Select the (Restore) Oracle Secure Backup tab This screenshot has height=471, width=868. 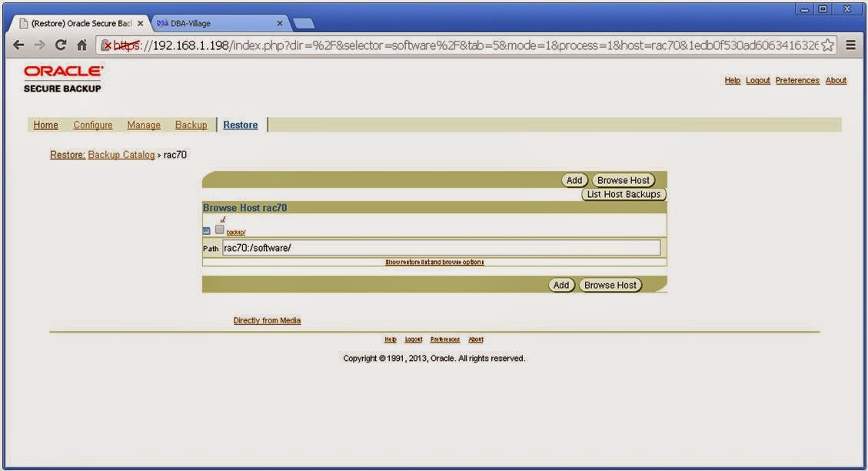pyautogui.click(x=81, y=23)
